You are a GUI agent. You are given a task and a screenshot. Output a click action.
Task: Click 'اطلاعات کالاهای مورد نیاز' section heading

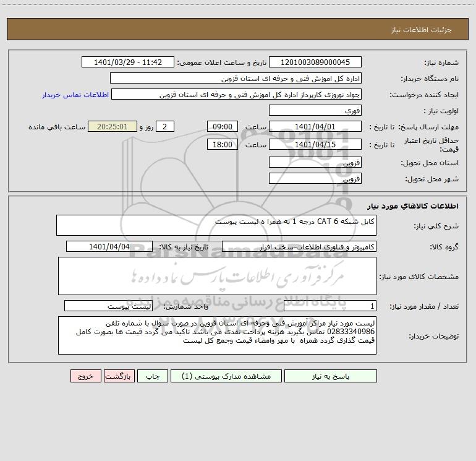(413, 206)
